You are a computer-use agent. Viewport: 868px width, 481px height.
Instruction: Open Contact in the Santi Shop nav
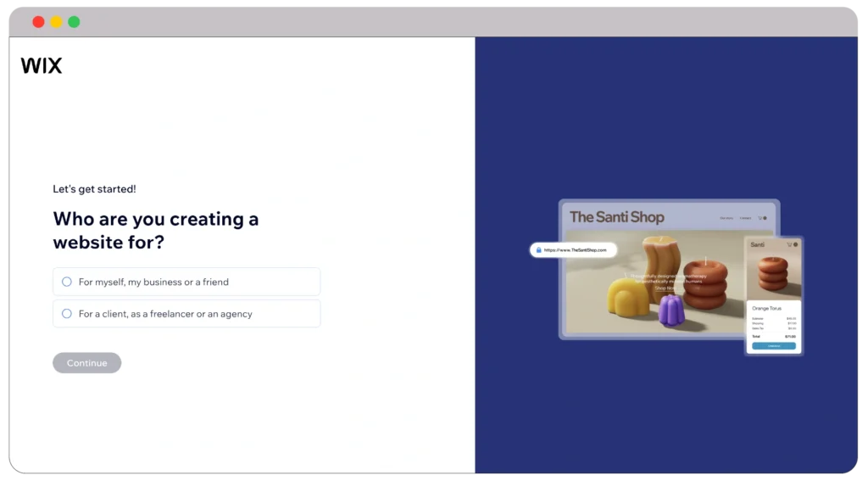(x=745, y=218)
